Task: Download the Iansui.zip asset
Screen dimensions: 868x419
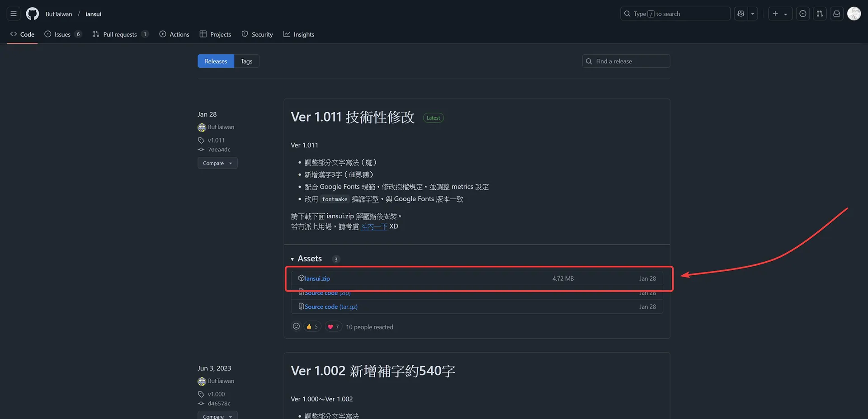Action: tap(317, 278)
